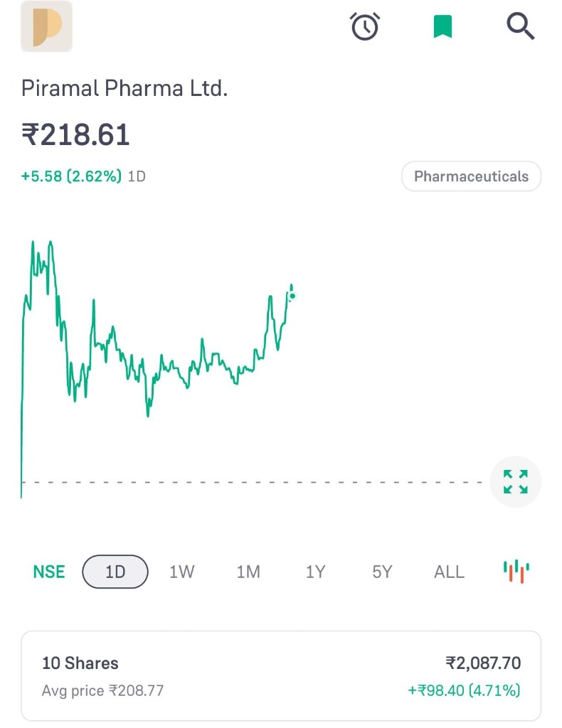Tap the latest price dot on chart
The height and width of the screenshot is (728, 562).
tap(292, 296)
